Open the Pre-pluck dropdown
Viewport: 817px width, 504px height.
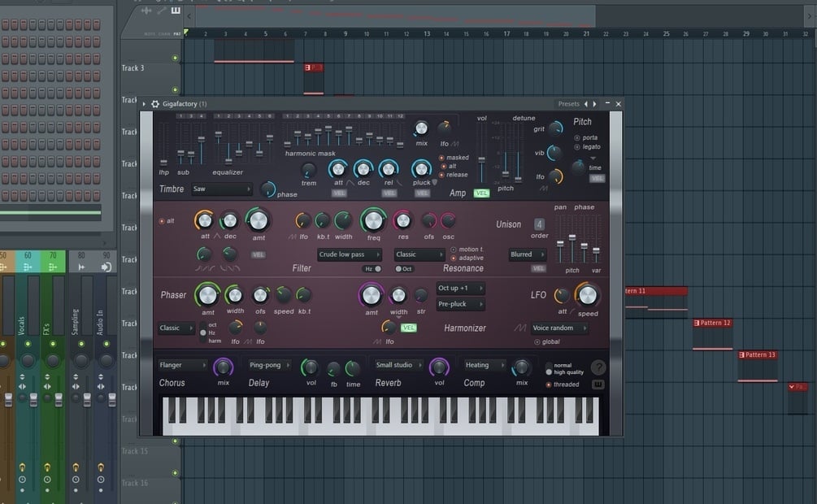pyautogui.click(x=461, y=304)
